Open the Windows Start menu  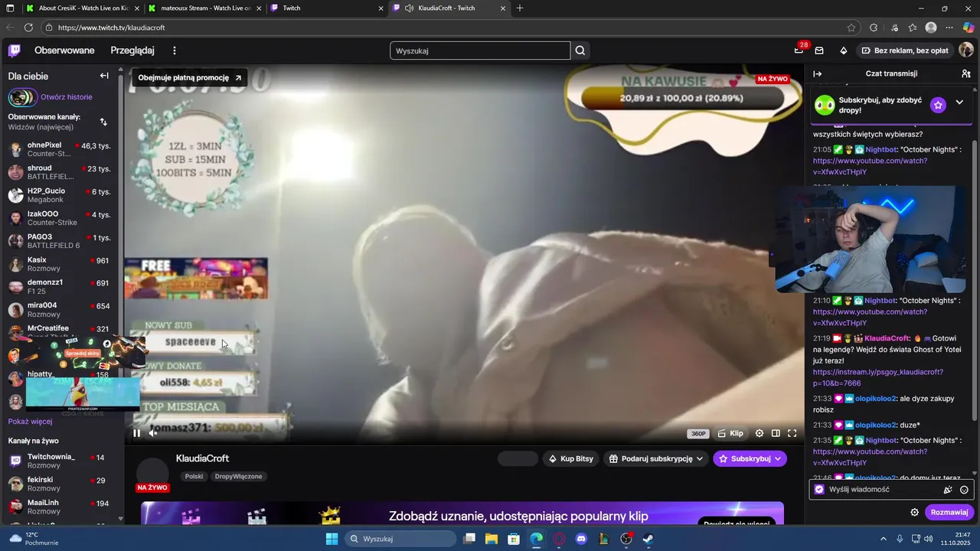(332, 539)
